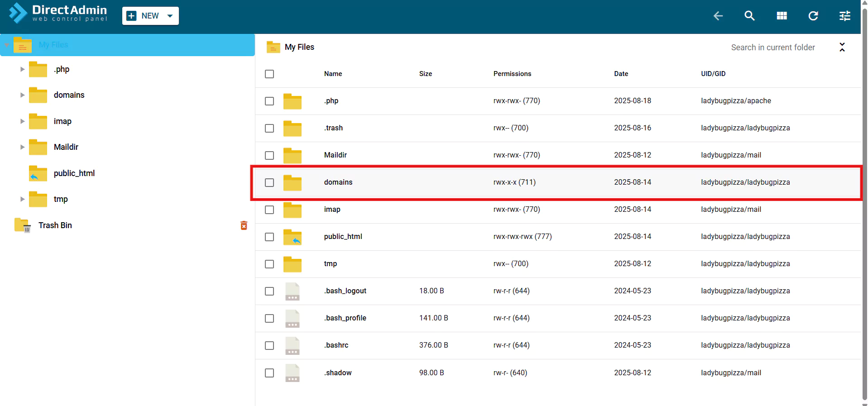Expand the Maildir folder in sidebar tree
Screen dimensions: 868x406
(22, 147)
